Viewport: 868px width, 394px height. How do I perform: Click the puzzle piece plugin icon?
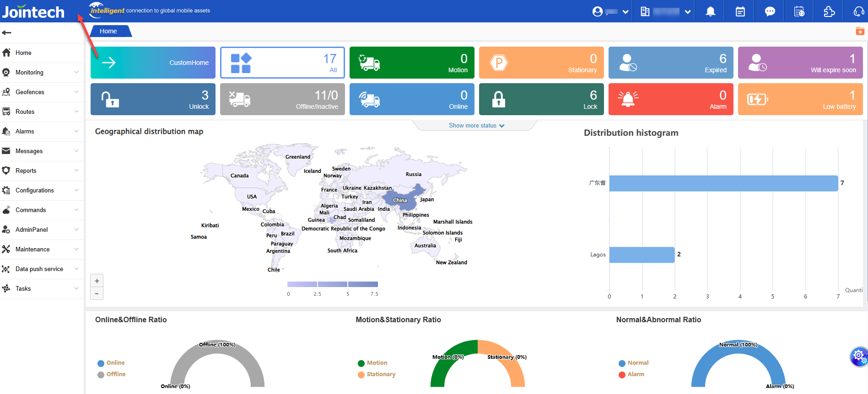[x=829, y=11]
